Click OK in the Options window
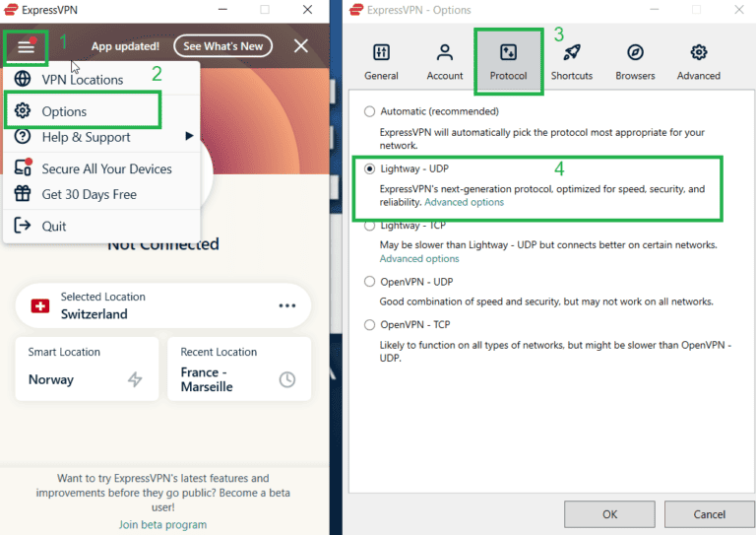 click(609, 514)
